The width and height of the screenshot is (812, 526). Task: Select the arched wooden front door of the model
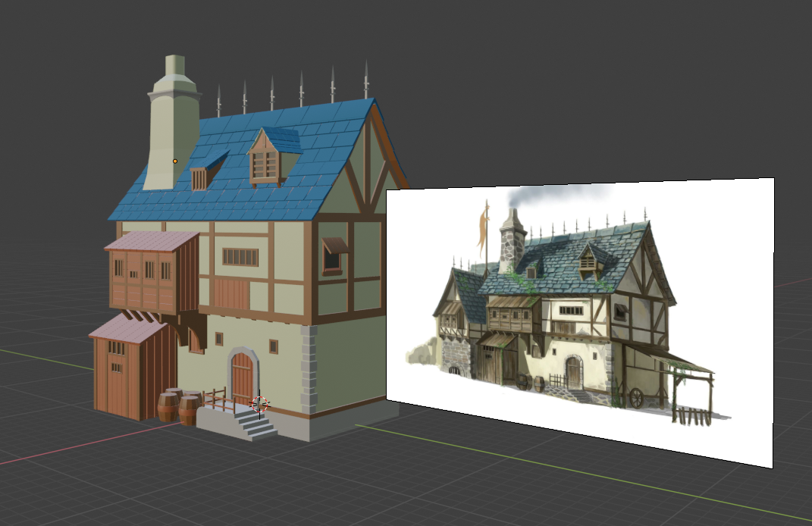243,377
